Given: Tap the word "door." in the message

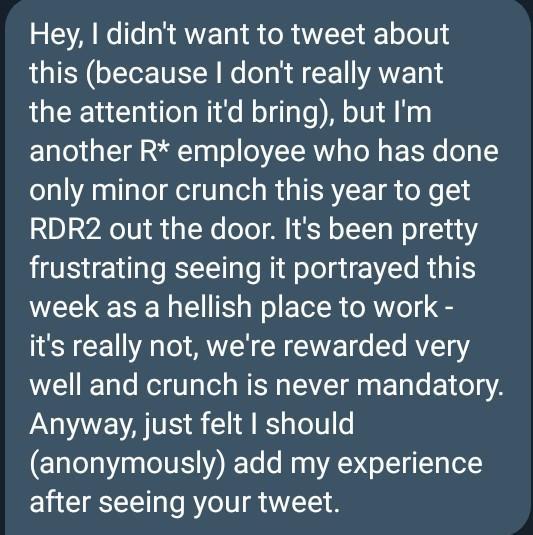Looking at the screenshot, I should 242,228.
